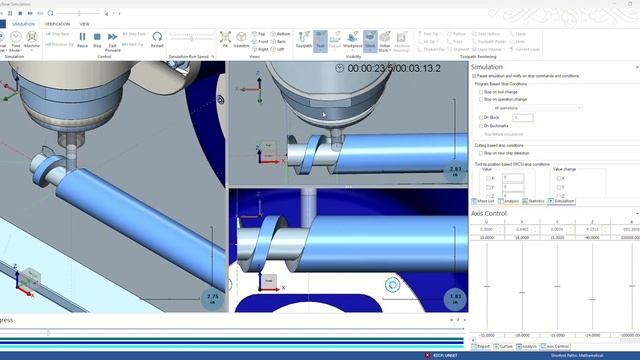Click the simulation progress bar
The image size is (640, 360).
coord(232,332)
